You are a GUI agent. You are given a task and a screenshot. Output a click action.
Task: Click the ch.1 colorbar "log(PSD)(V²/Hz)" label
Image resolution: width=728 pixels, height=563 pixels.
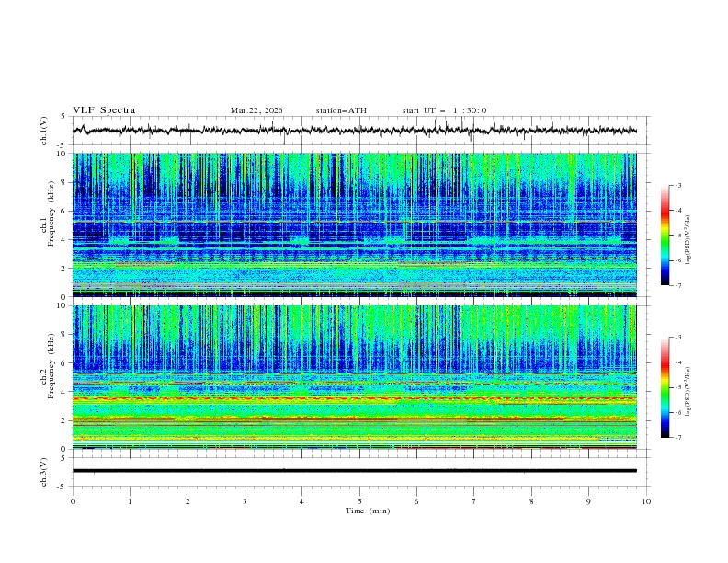point(688,240)
